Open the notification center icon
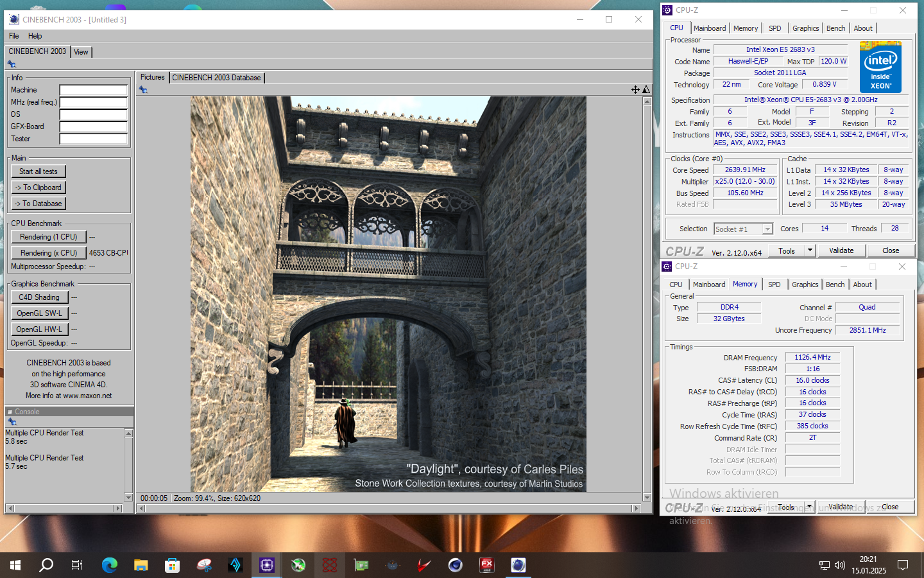Viewport: 924px width, 578px height. [x=903, y=565]
